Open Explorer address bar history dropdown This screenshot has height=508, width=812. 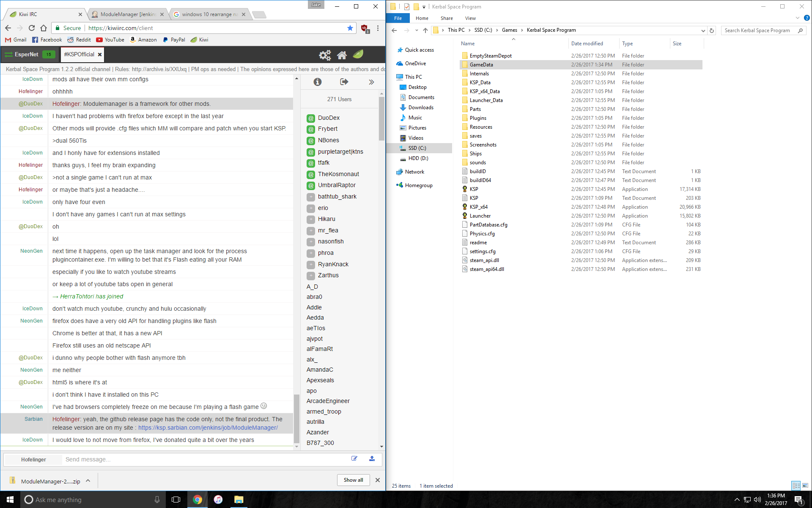click(703, 30)
